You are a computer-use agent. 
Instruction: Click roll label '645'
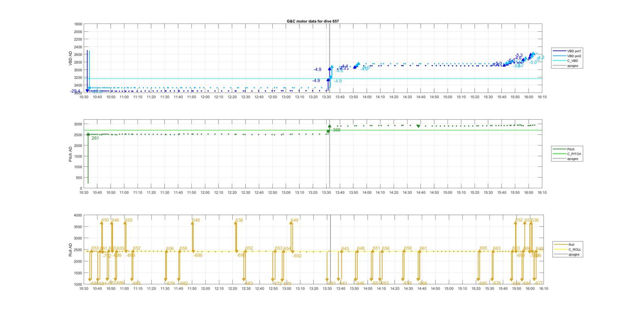coord(345,249)
